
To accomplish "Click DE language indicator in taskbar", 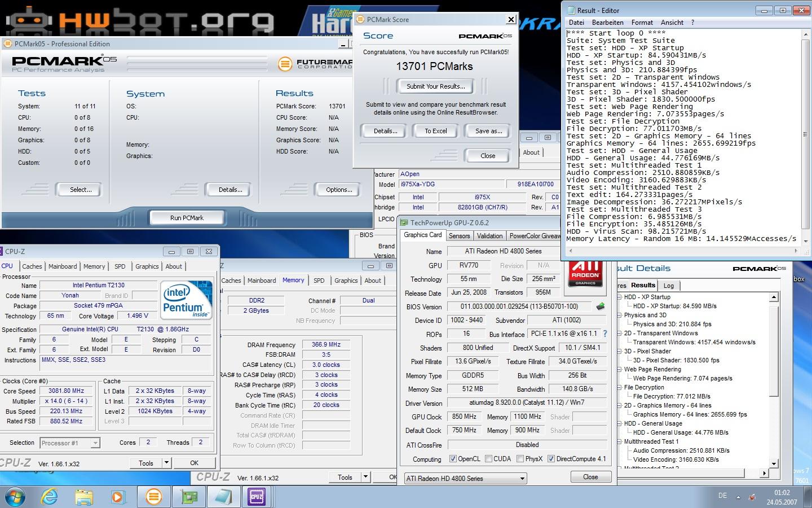I will 722,496.
